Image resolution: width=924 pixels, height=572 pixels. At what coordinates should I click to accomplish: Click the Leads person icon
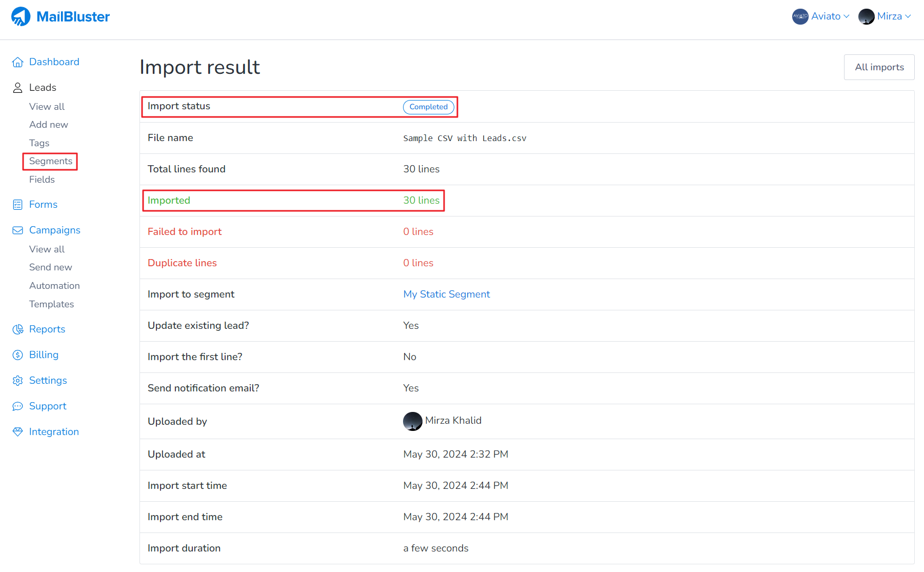click(18, 88)
